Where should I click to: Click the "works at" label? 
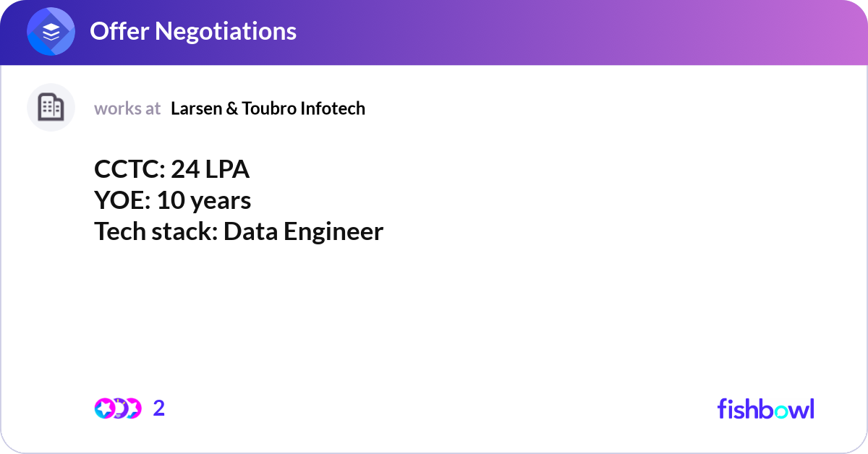click(127, 108)
